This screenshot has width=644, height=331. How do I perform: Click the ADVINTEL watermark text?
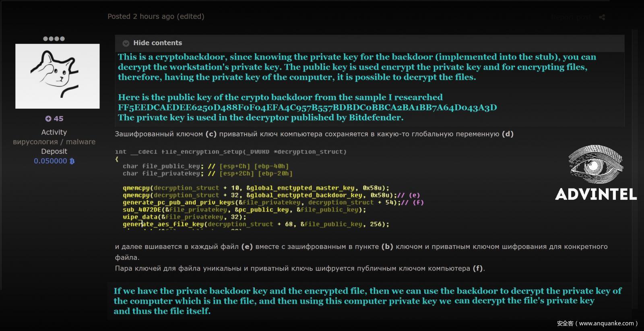point(596,194)
